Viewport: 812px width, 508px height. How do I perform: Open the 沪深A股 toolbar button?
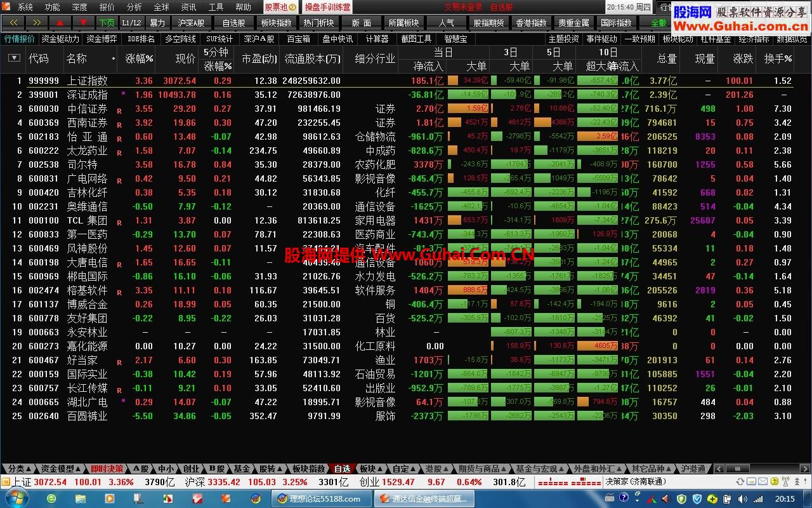click(191, 22)
